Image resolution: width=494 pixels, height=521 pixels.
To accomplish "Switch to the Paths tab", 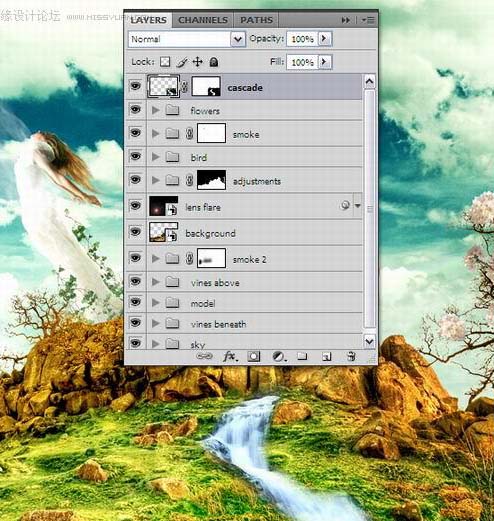I will (x=256, y=20).
